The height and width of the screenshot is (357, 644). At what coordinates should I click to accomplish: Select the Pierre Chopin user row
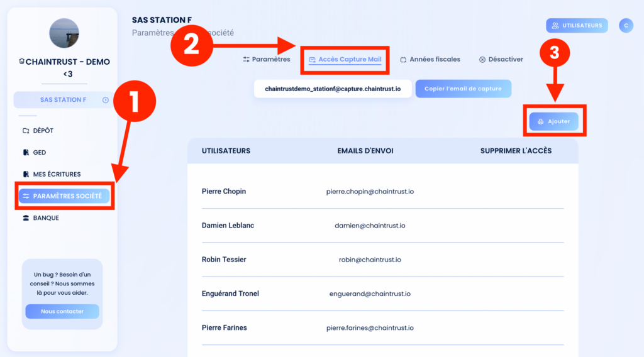click(383, 192)
